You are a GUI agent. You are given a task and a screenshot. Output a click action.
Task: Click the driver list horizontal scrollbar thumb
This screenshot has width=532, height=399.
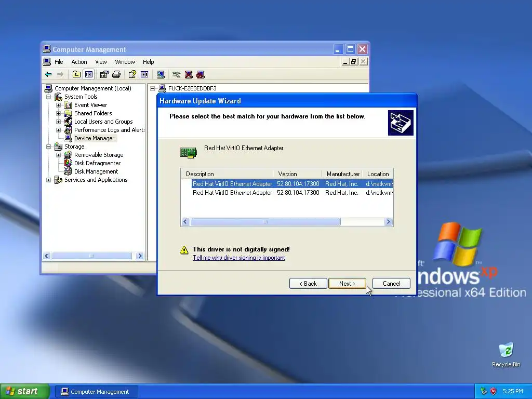click(x=265, y=222)
